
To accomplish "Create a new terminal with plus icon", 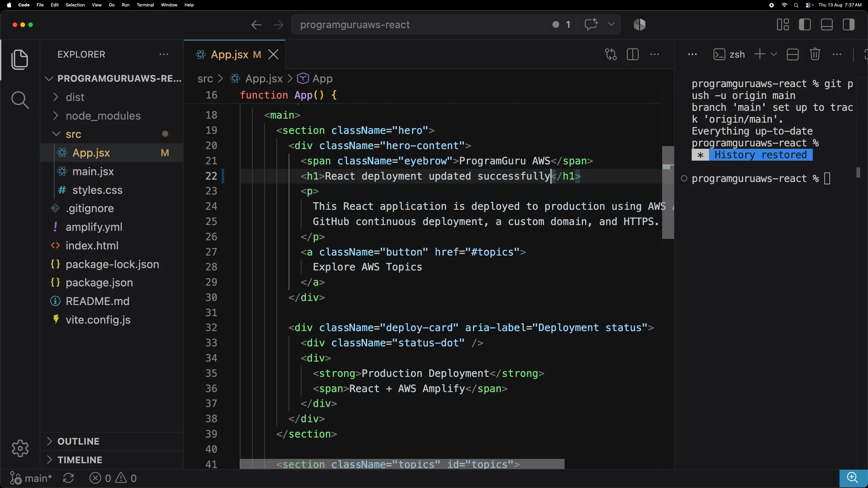I will pyautogui.click(x=760, y=54).
